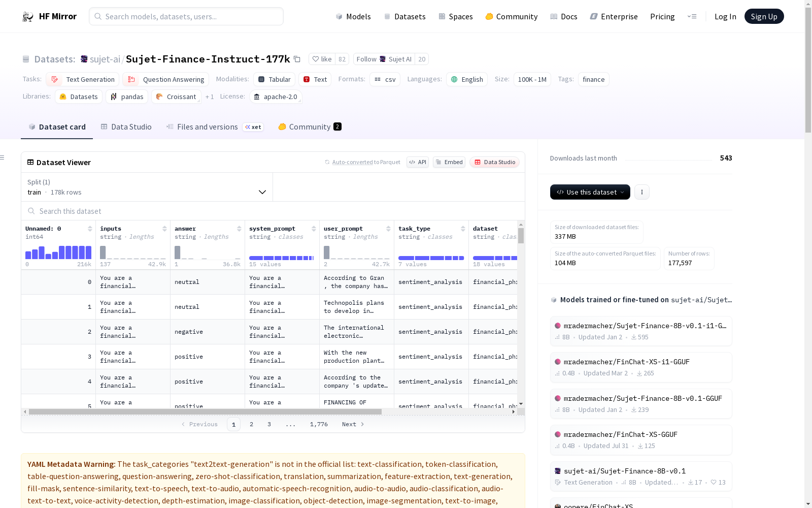Click the heart like button
This screenshot has height=508, width=812.
coord(322,59)
